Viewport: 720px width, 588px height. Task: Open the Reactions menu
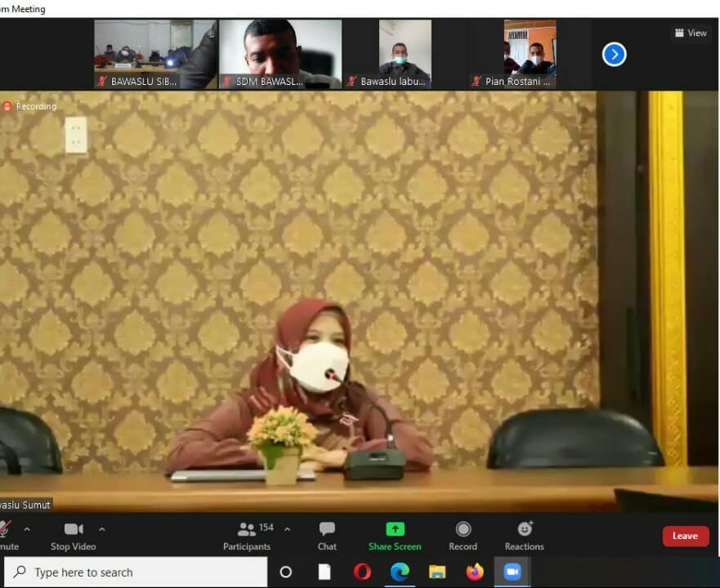click(x=524, y=536)
